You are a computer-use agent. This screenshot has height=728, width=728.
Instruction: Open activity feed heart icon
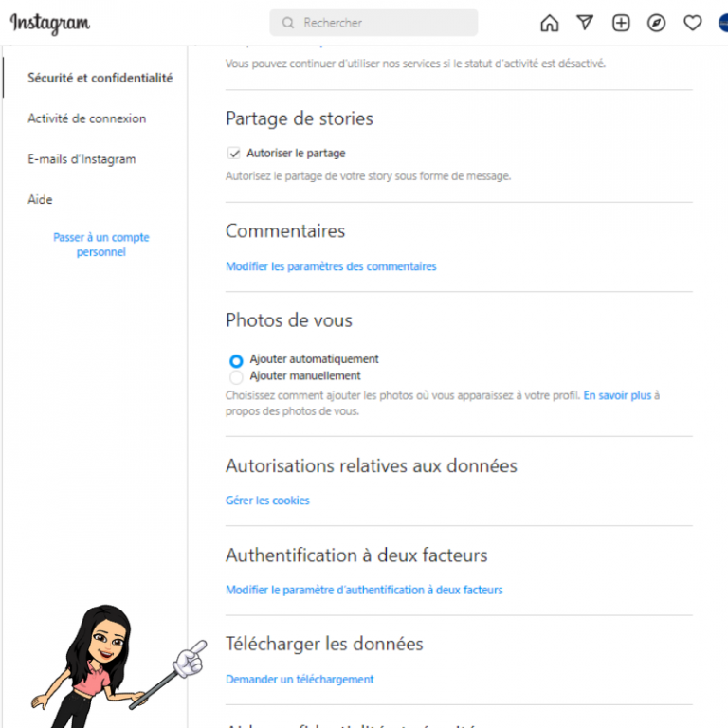[x=692, y=23]
